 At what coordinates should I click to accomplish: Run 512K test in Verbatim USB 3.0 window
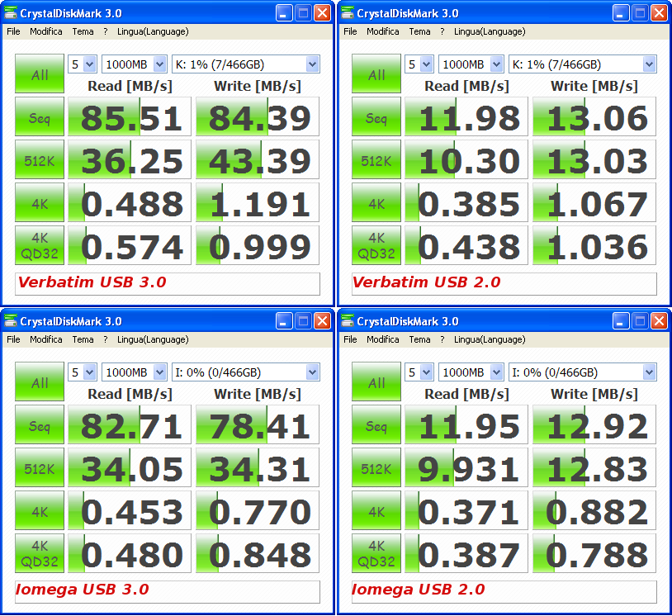point(40,159)
